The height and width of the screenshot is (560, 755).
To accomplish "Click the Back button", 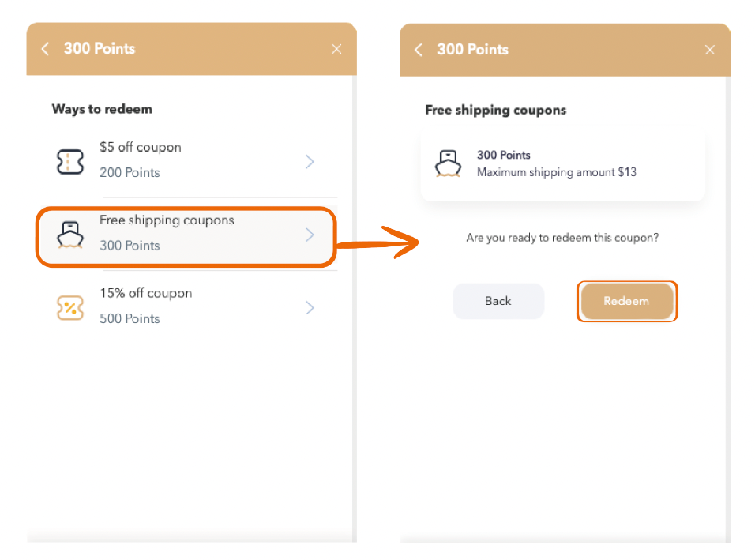I will 498,302.
